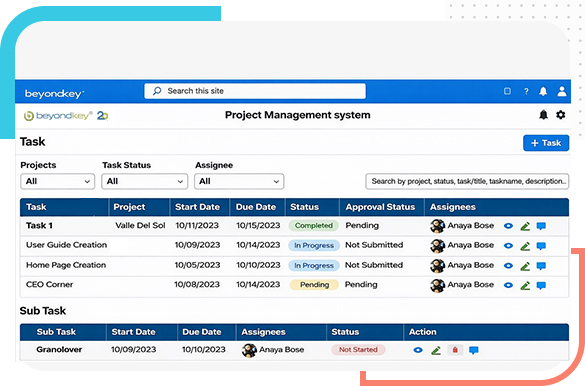This screenshot has width=585, height=386.
Task: Sort by Project column header
Action: (129, 207)
